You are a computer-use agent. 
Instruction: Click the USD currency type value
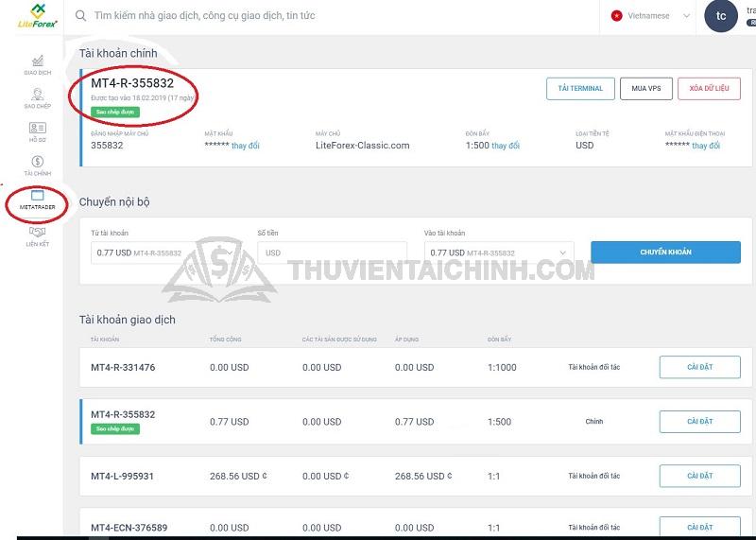pos(584,146)
